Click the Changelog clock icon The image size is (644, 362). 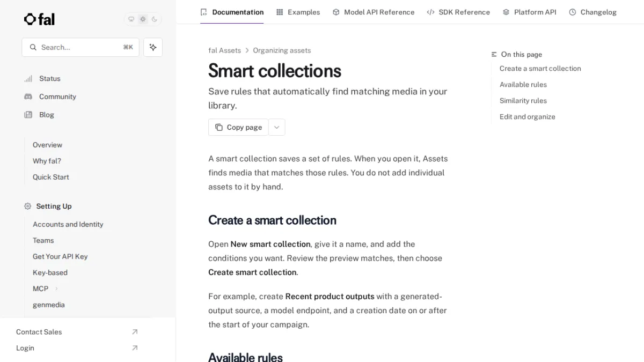573,12
